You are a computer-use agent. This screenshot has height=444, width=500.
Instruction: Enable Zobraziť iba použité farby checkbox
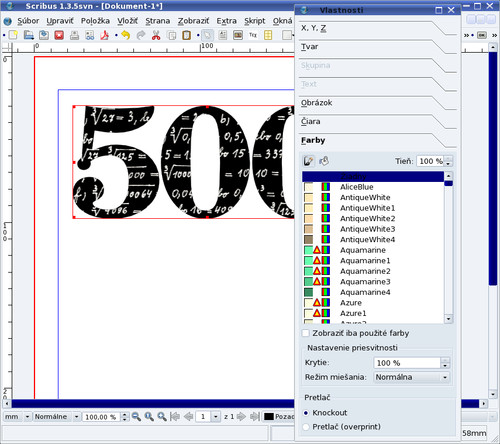click(305, 333)
